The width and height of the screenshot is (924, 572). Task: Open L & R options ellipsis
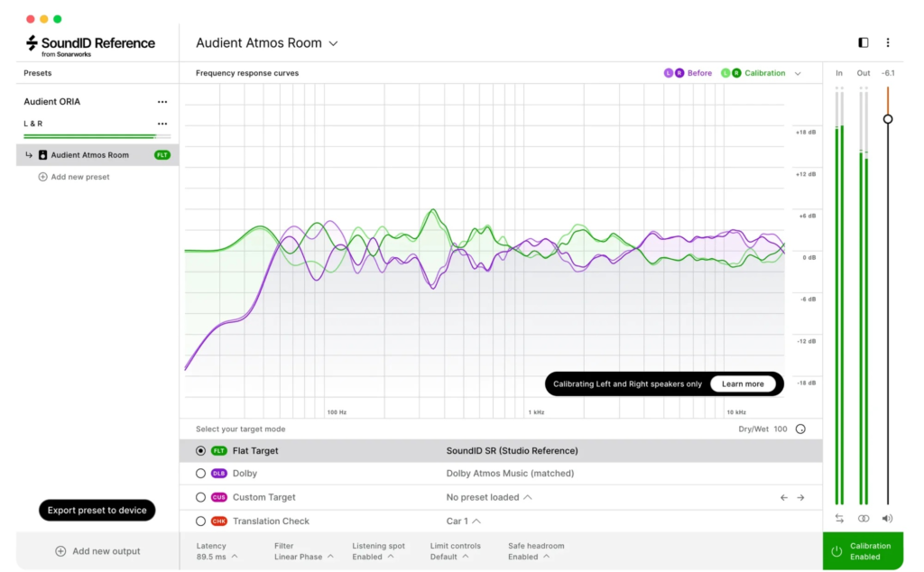click(162, 124)
